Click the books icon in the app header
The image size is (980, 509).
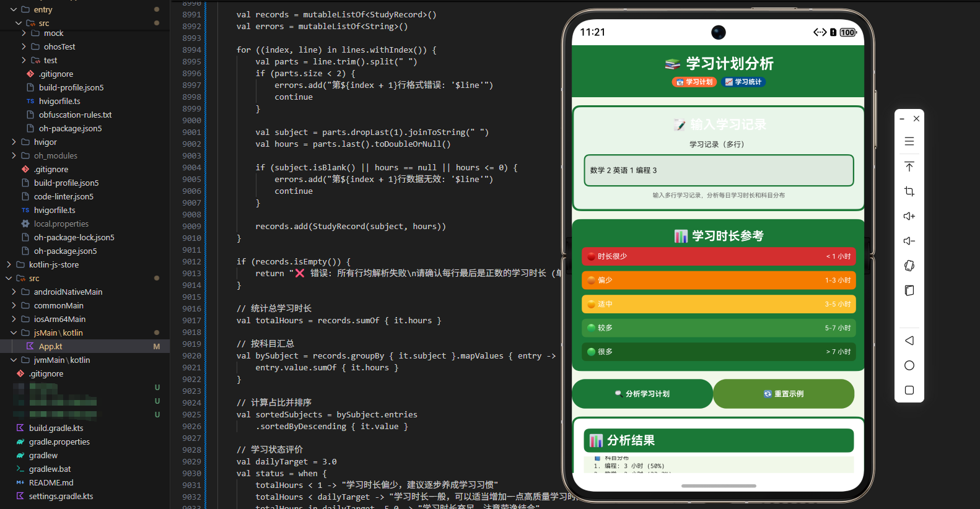point(672,64)
